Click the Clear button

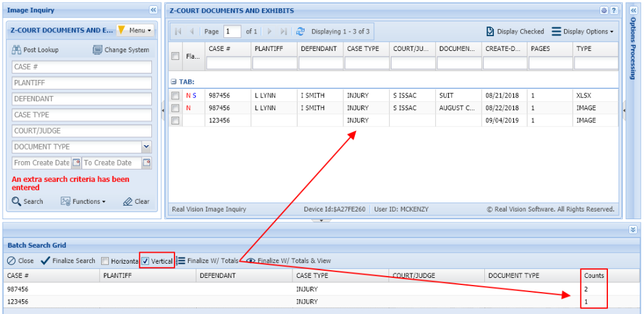[137, 201]
